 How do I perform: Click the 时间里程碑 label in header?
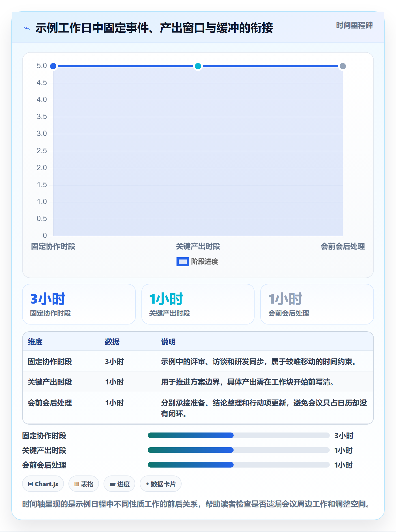click(354, 25)
